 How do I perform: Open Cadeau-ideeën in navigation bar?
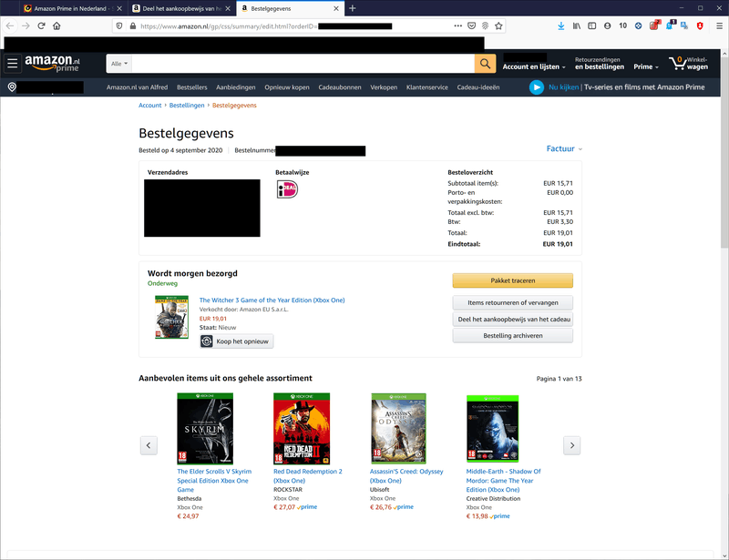(477, 87)
